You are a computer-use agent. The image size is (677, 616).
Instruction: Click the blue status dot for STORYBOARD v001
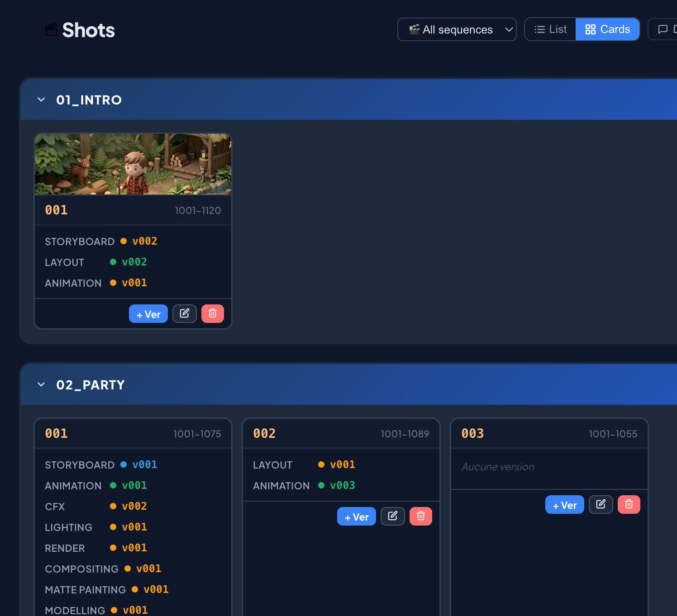(123, 464)
